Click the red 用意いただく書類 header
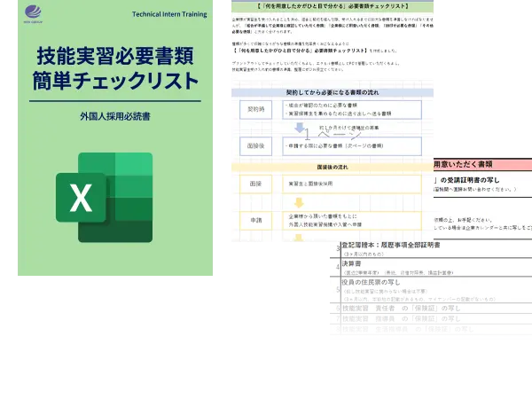The width and height of the screenshot is (532, 415). point(483,165)
